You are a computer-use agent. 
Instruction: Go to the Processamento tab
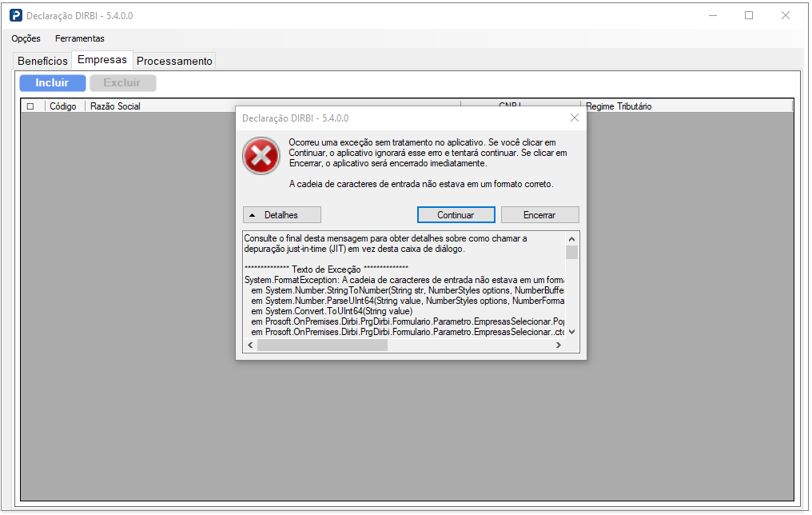pos(174,61)
